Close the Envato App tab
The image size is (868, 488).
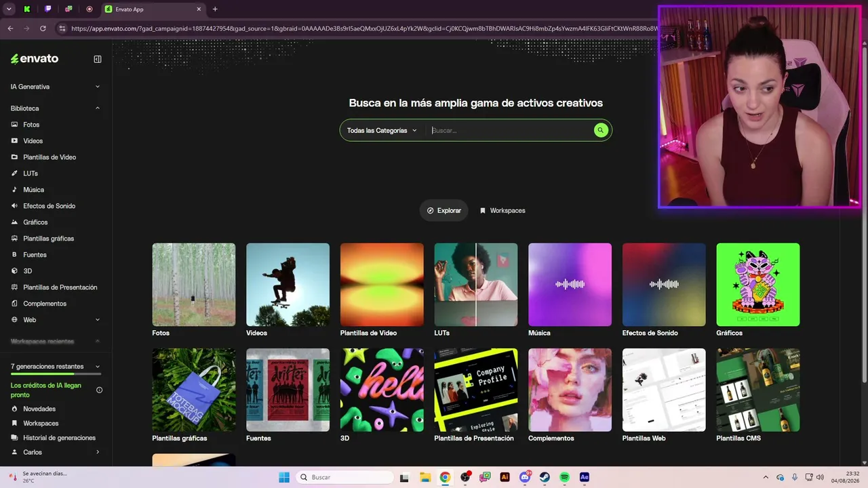click(x=199, y=9)
